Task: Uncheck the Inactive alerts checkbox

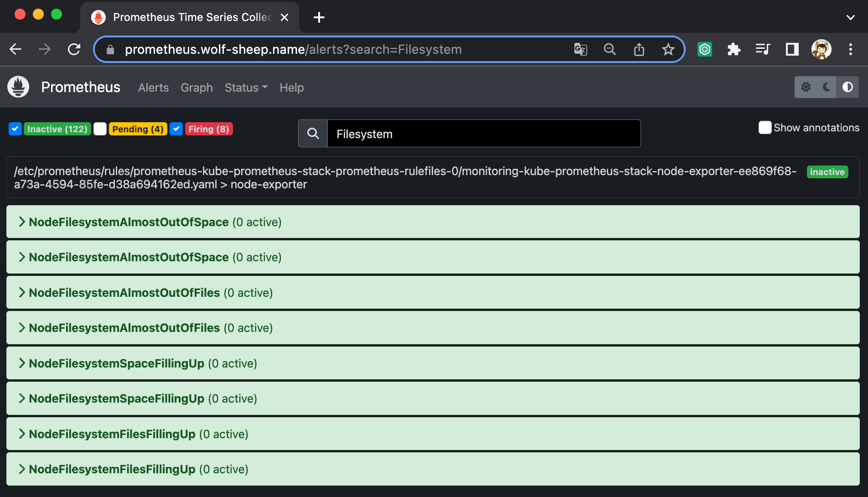Action: (x=15, y=129)
